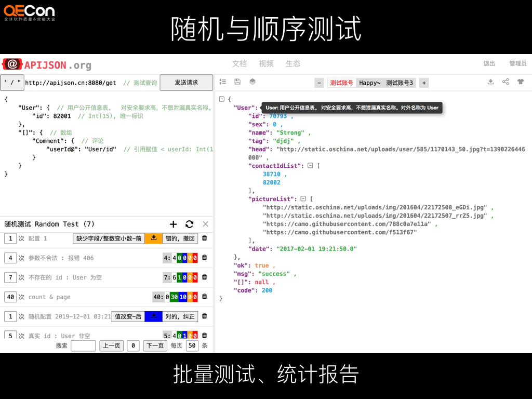Select the 测试账号3 tab
532x399 pixels.
(x=398, y=82)
